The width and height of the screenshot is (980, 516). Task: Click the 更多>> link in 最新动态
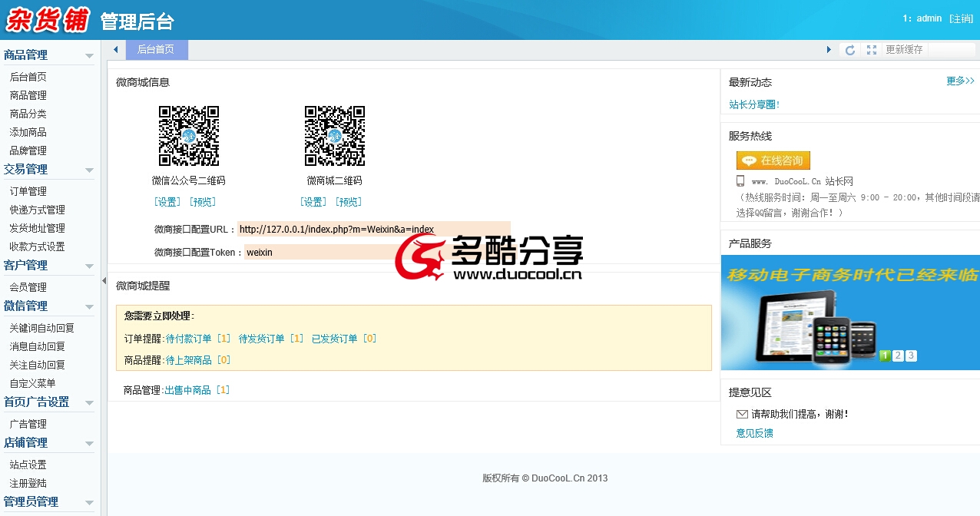pyautogui.click(x=961, y=81)
